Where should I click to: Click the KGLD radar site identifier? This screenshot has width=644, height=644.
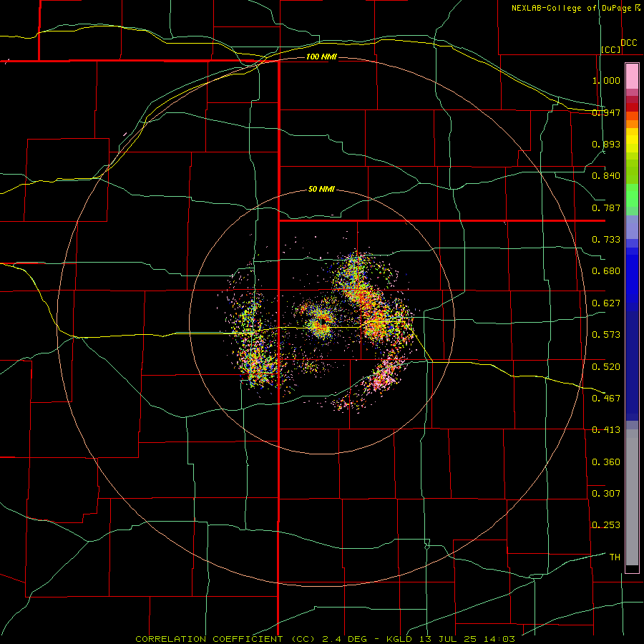[401, 639]
